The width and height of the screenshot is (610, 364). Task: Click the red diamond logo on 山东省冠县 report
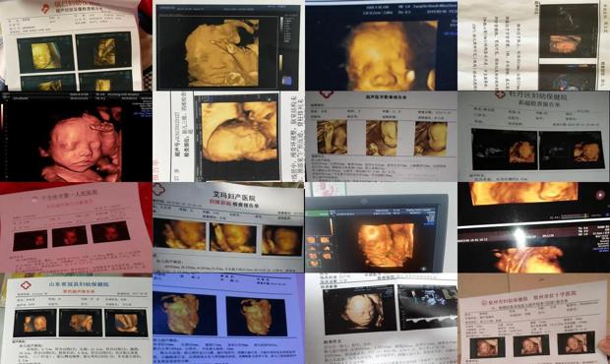pyautogui.click(x=26, y=285)
